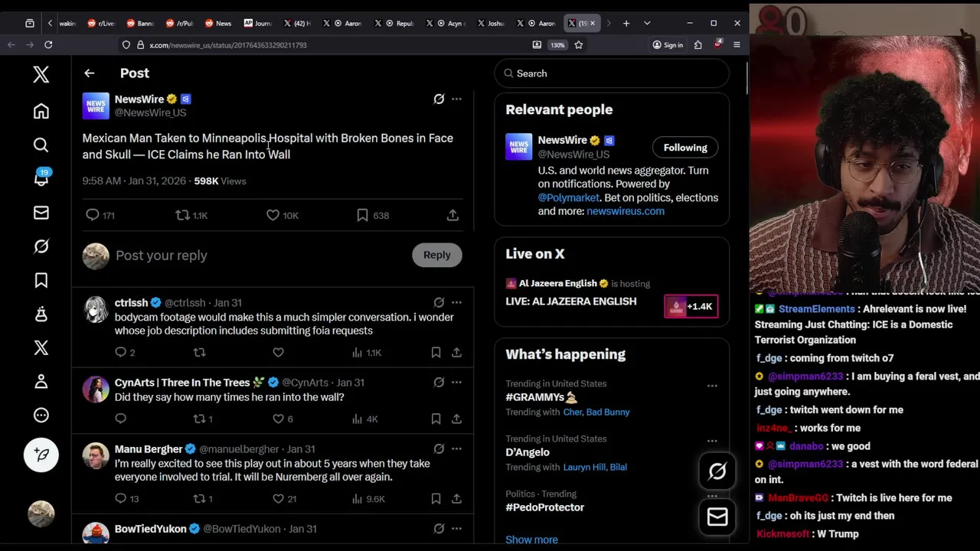Click the Search box on X
The image size is (980, 551).
(612, 73)
